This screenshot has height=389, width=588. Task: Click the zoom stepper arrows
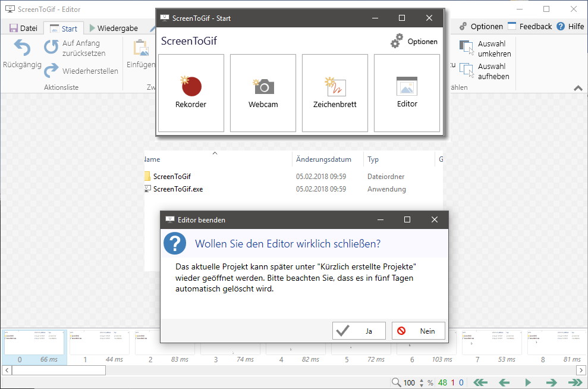pyautogui.click(x=422, y=382)
